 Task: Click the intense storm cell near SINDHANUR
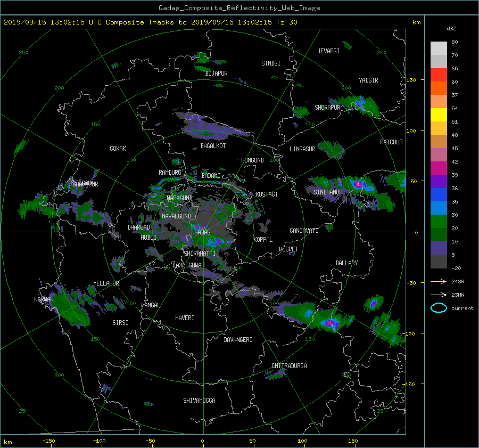coord(358,184)
